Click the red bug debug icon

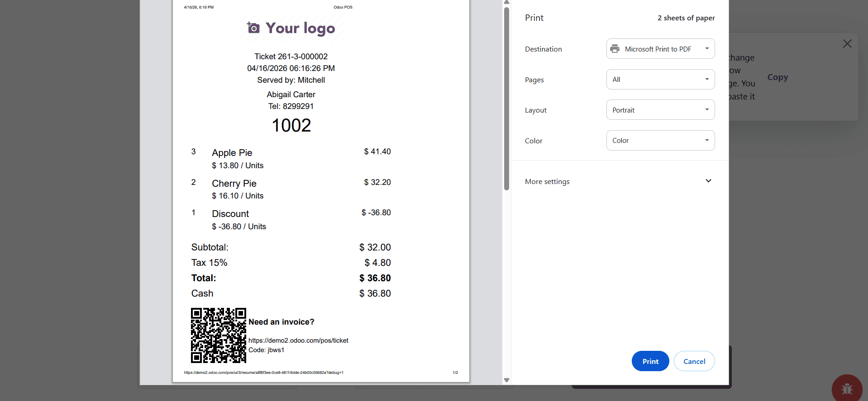[x=847, y=389]
